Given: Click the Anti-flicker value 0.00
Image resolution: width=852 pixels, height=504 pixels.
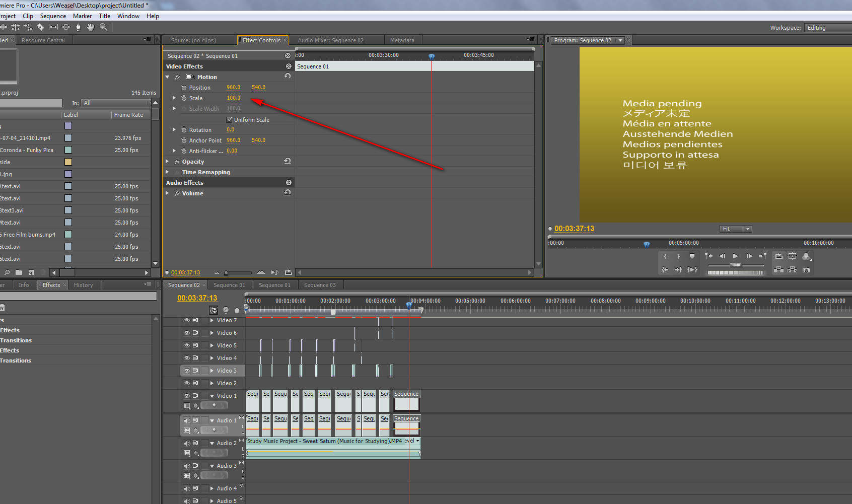Looking at the screenshot, I should pos(232,151).
